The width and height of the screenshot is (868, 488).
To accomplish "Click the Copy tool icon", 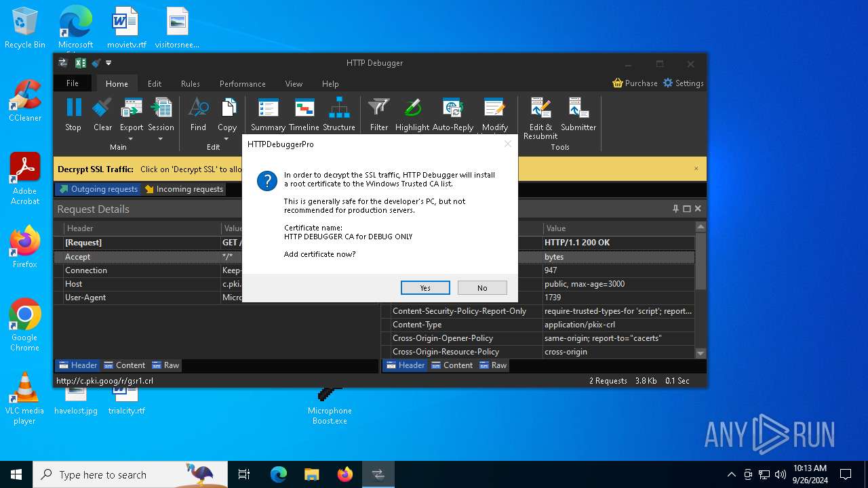I will click(x=228, y=108).
